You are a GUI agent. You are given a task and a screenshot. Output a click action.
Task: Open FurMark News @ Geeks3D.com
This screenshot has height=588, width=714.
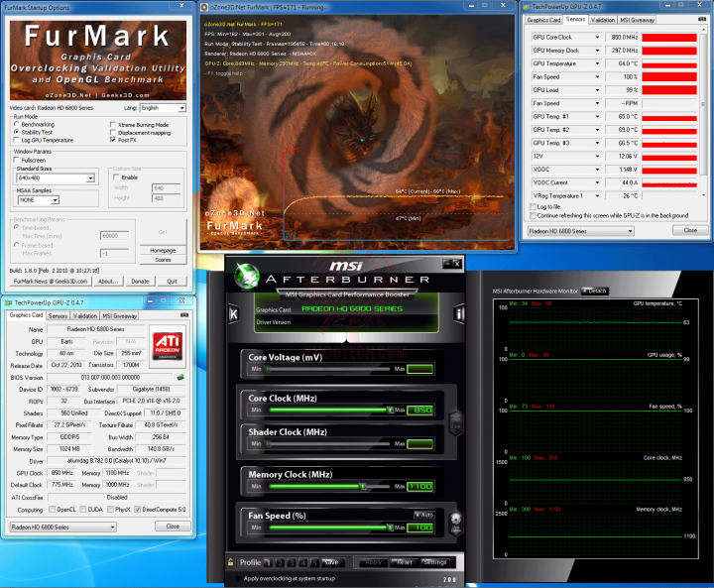coord(51,281)
